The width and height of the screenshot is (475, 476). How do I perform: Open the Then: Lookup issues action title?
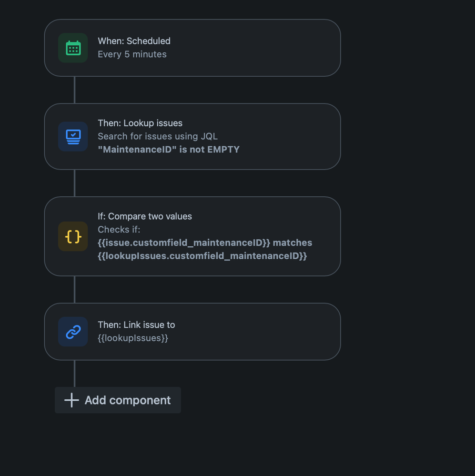tap(140, 123)
